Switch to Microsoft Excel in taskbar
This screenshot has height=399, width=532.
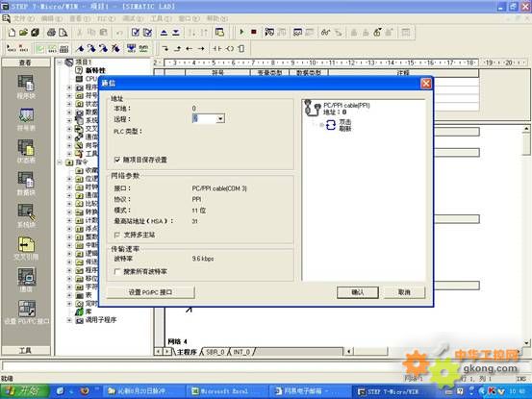(x=226, y=391)
